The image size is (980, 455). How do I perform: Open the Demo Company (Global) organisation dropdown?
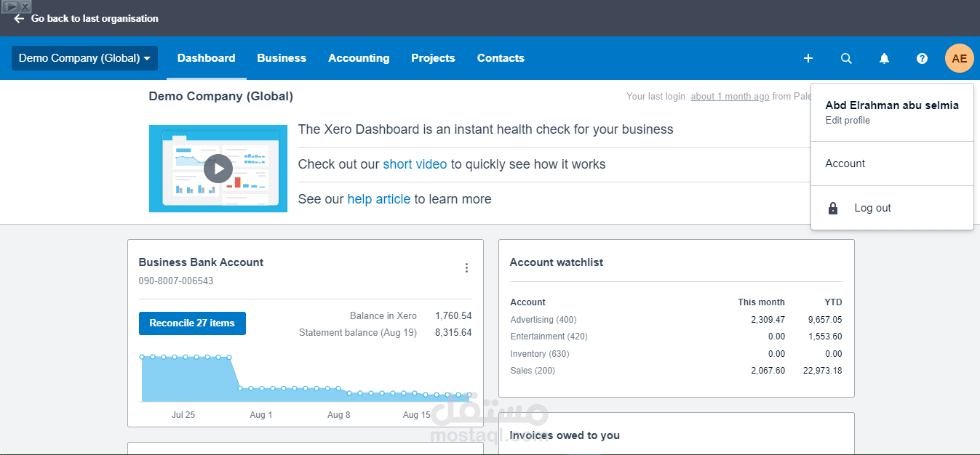84,58
